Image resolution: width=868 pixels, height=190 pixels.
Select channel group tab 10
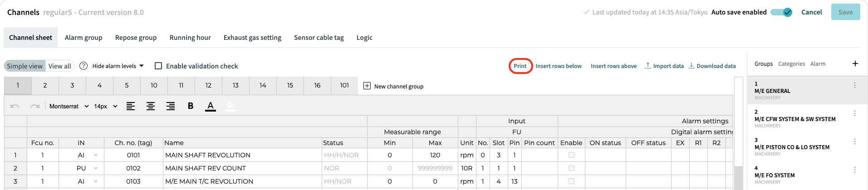(154, 85)
